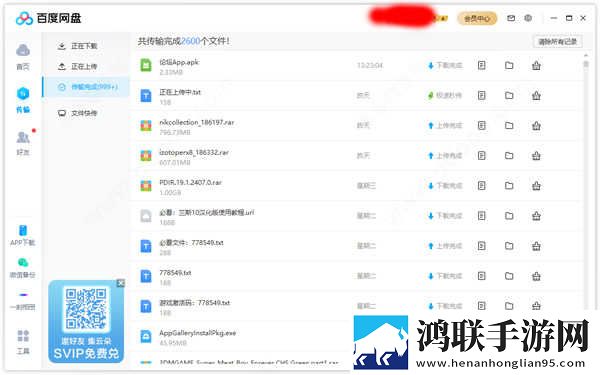This screenshot has width=600, height=375.
Task: Clear record of nikcollection_186197.rar
Action: tap(536, 126)
